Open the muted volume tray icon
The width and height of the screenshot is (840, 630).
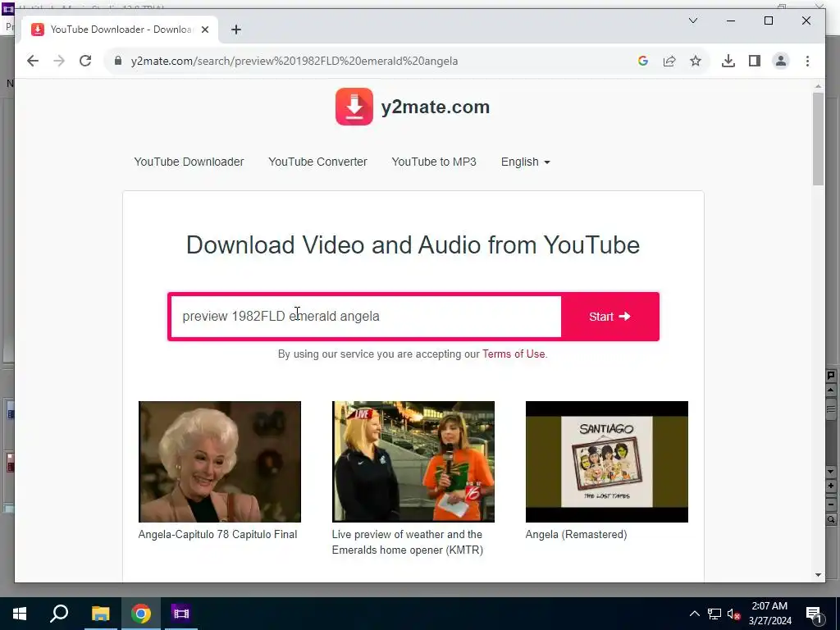click(733, 614)
